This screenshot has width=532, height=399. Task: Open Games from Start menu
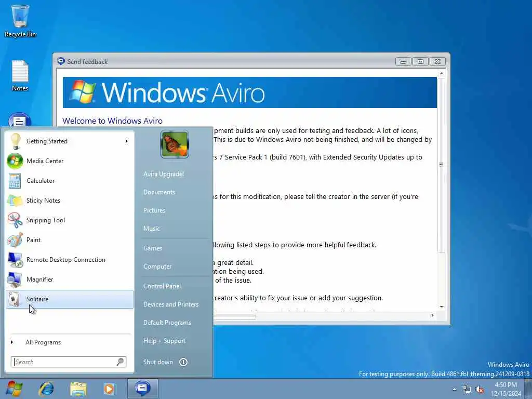point(153,248)
